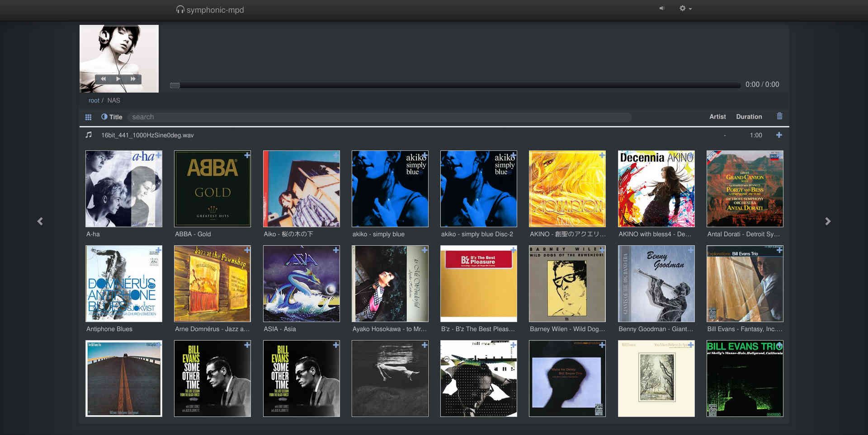This screenshot has height=435, width=868.
Task: Open the 'Bill Evans - Fantasy, Inc.…' title link
Action: (x=745, y=329)
